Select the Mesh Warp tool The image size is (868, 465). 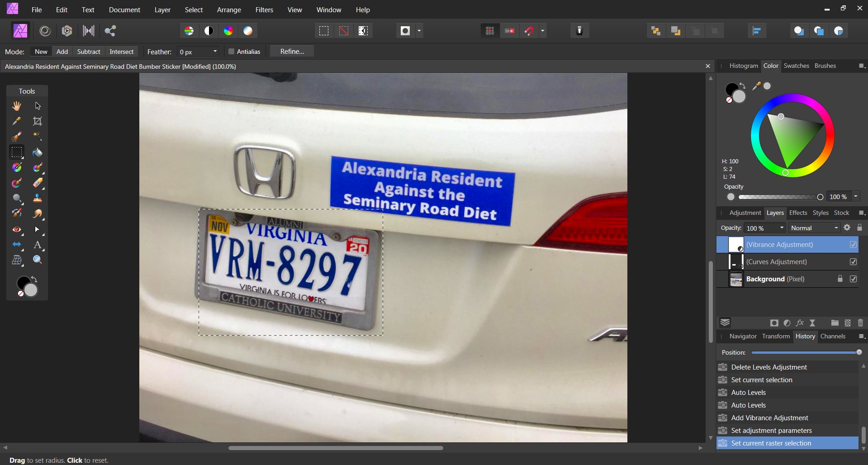pos(17,260)
